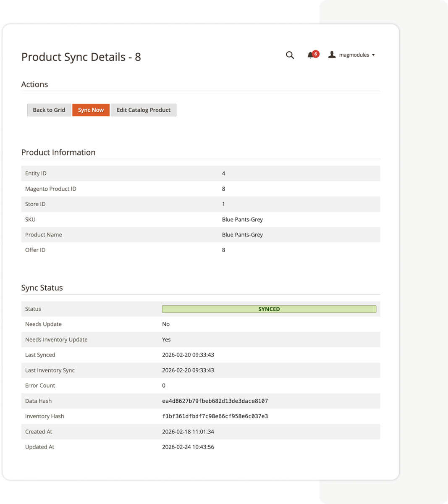Click the Sync Now button
Viewport: 448px width, 504px height.
[91, 110]
